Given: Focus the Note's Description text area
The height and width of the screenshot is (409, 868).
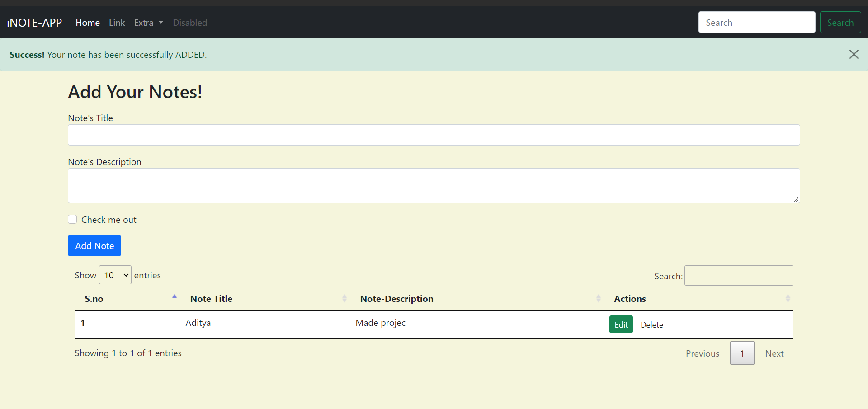Looking at the screenshot, I should pos(434,186).
